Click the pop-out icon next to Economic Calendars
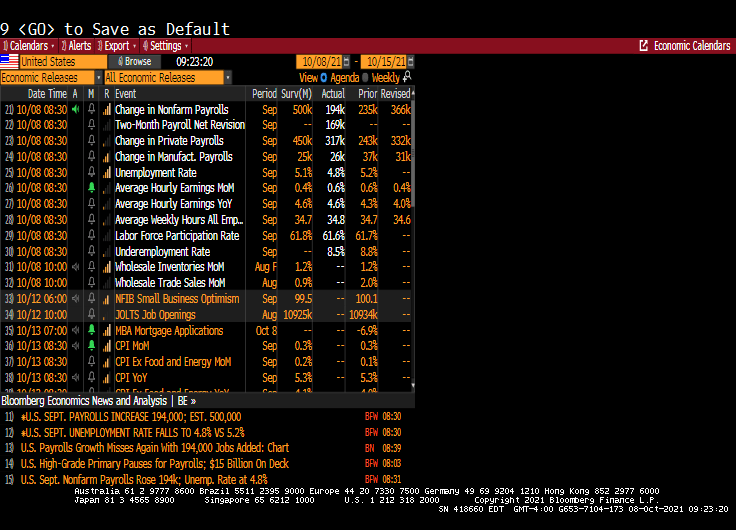 pyautogui.click(x=644, y=46)
